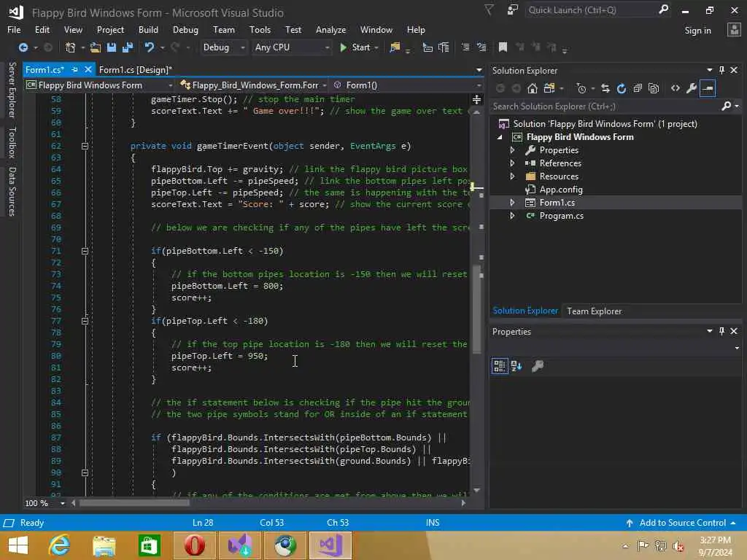Select Categorized view in the Properties panel
747x560 pixels.
499,366
